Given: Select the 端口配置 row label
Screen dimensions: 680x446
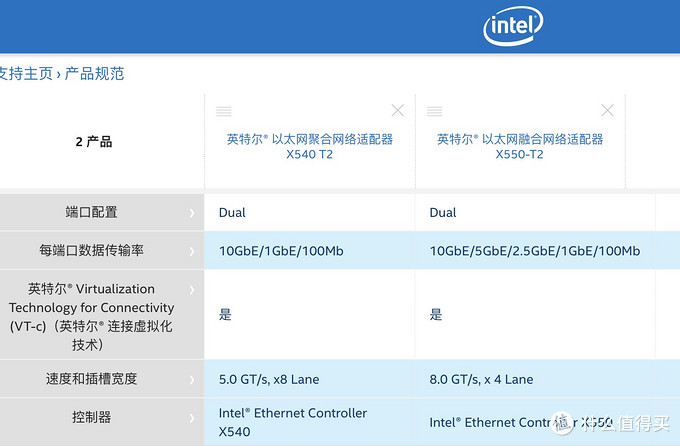Looking at the screenshot, I should 91,212.
